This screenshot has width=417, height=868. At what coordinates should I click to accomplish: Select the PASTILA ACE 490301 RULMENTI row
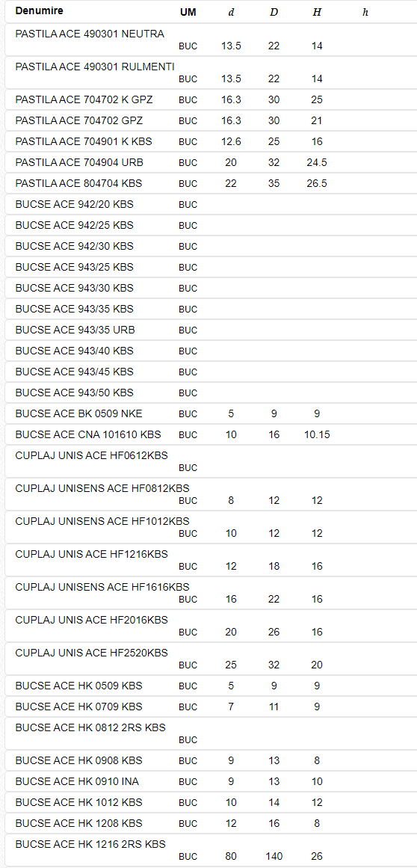click(211, 73)
